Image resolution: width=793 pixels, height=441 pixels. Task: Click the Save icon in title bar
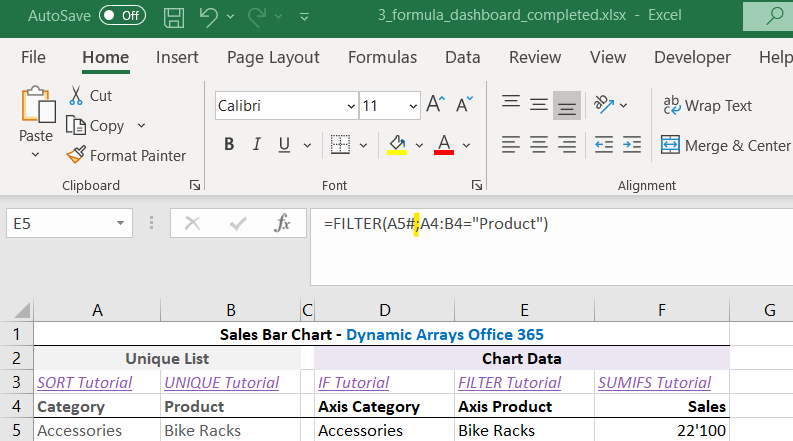pos(174,17)
